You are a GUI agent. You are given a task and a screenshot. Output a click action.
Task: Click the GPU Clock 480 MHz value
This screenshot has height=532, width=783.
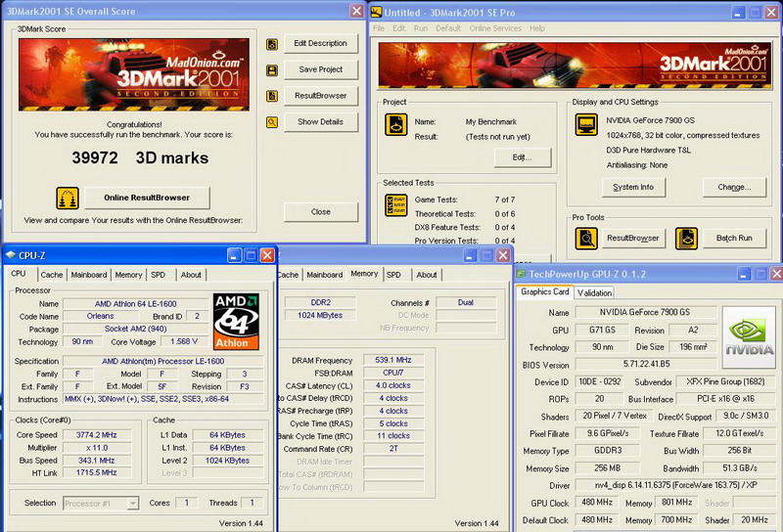click(597, 502)
